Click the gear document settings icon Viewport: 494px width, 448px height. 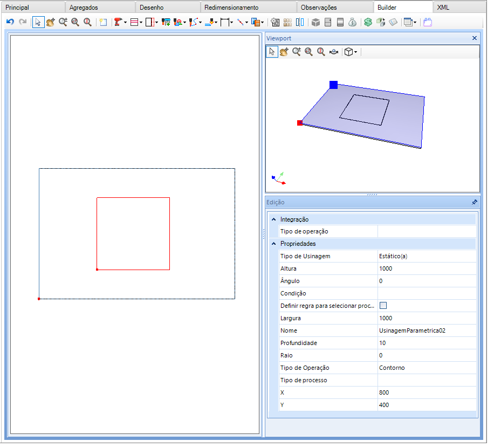pyautogui.click(x=276, y=22)
